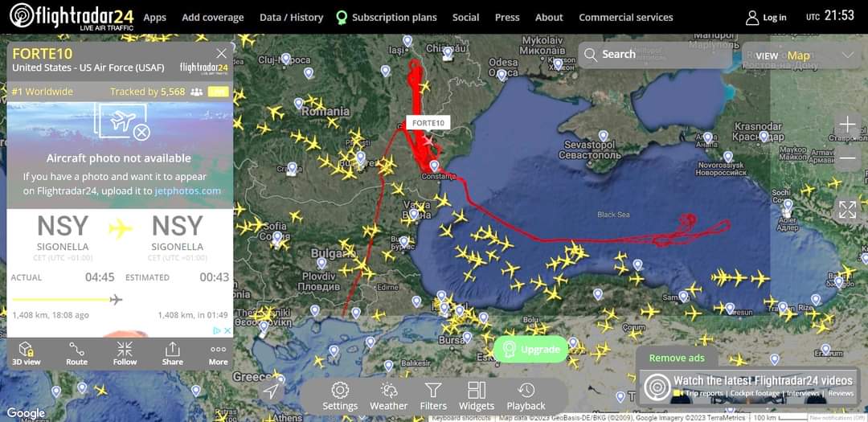The height and width of the screenshot is (422, 868).
Task: Click the flight progress bar
Action: coord(67,300)
